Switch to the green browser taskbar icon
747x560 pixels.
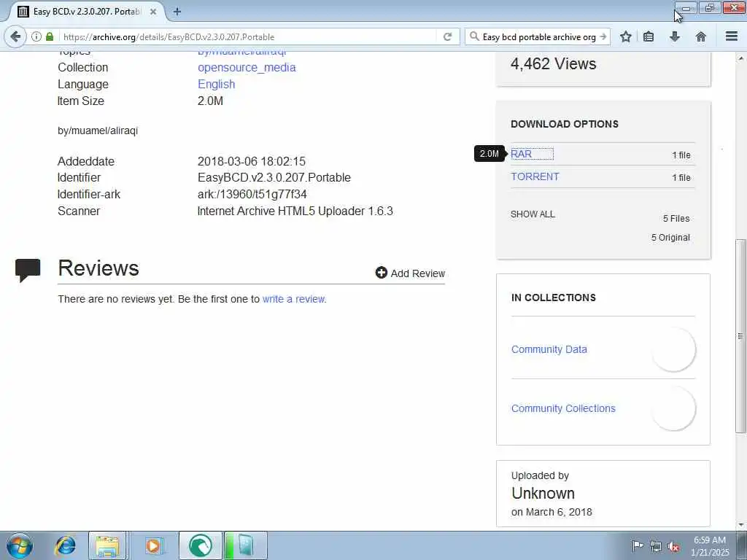[x=201, y=545]
